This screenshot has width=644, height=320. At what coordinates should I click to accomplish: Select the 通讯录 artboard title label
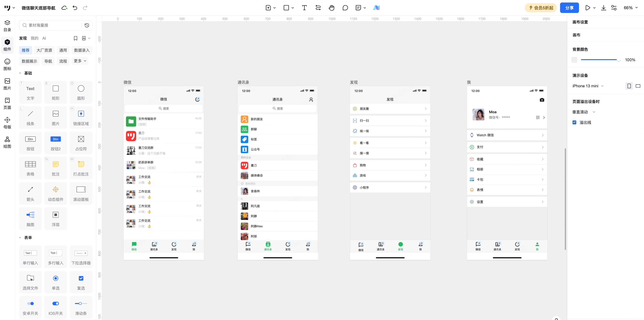pos(243,82)
